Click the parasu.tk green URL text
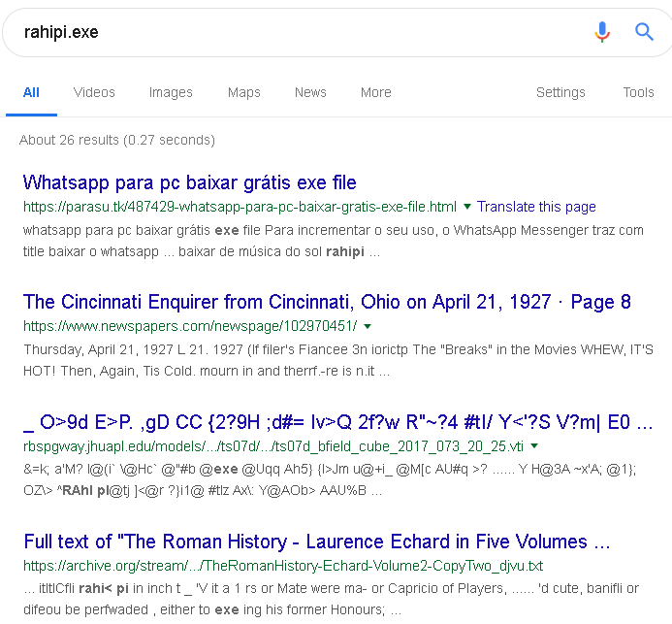Image resolution: width=672 pixels, height=624 pixels. (240, 207)
